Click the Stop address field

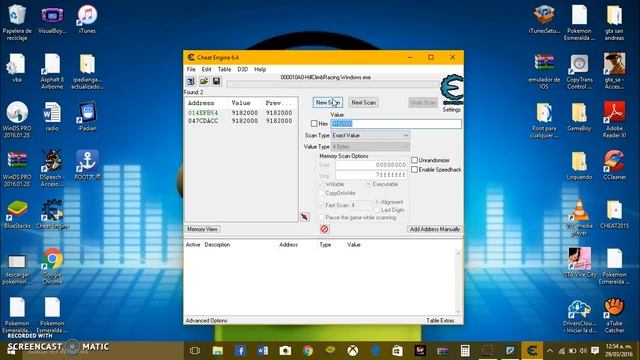pyautogui.click(x=371, y=175)
